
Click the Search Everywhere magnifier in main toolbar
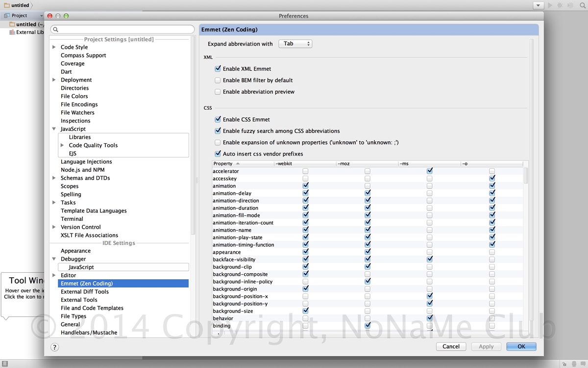[x=582, y=5]
